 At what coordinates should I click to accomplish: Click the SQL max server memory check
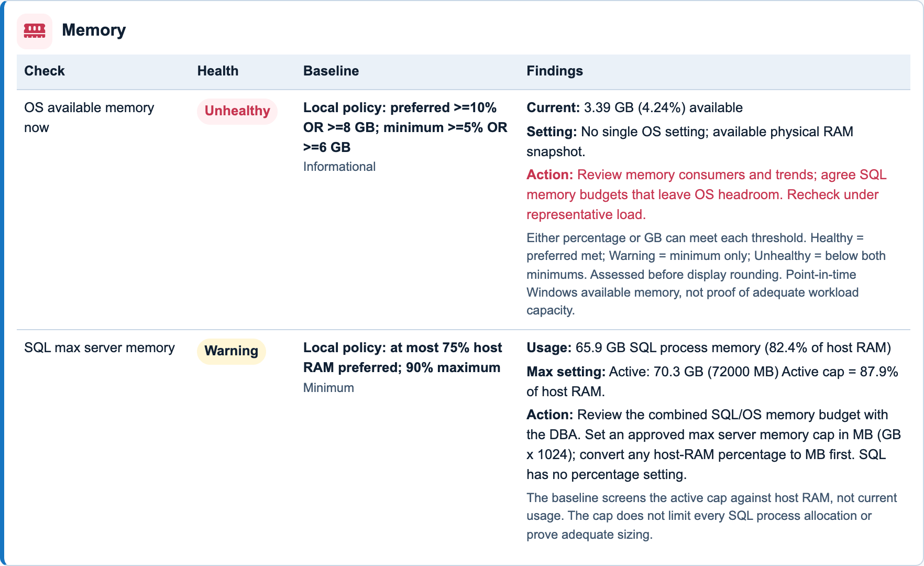(100, 348)
